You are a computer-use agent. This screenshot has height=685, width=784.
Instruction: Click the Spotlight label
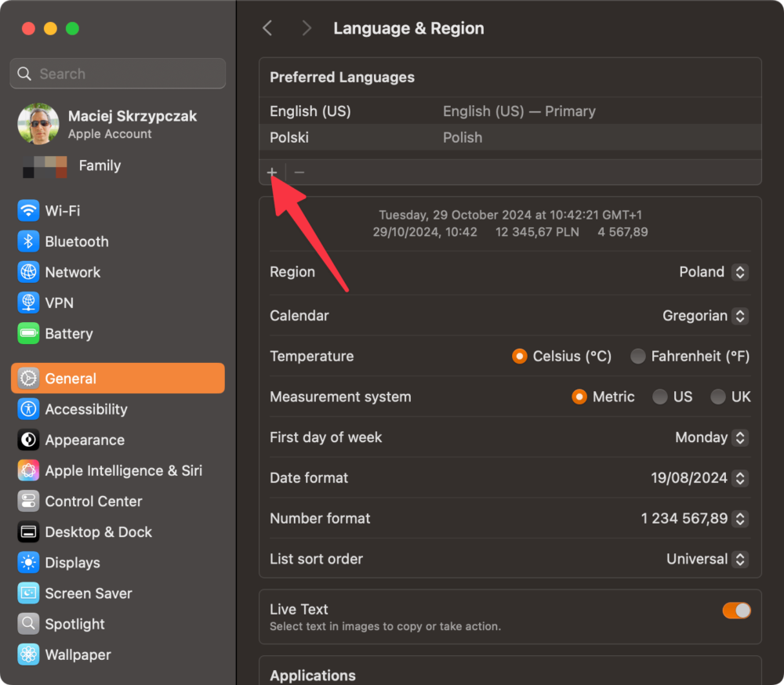tap(75, 625)
